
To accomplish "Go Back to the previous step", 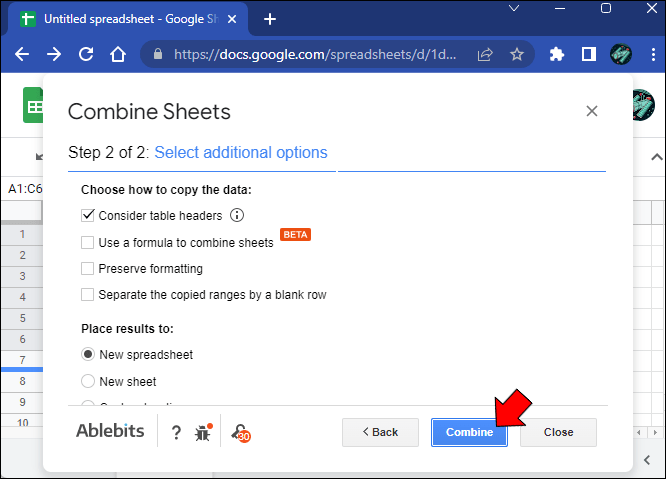I will [x=380, y=432].
